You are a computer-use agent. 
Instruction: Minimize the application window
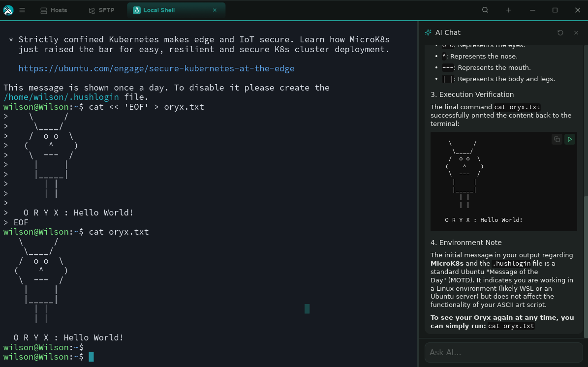[x=532, y=10]
